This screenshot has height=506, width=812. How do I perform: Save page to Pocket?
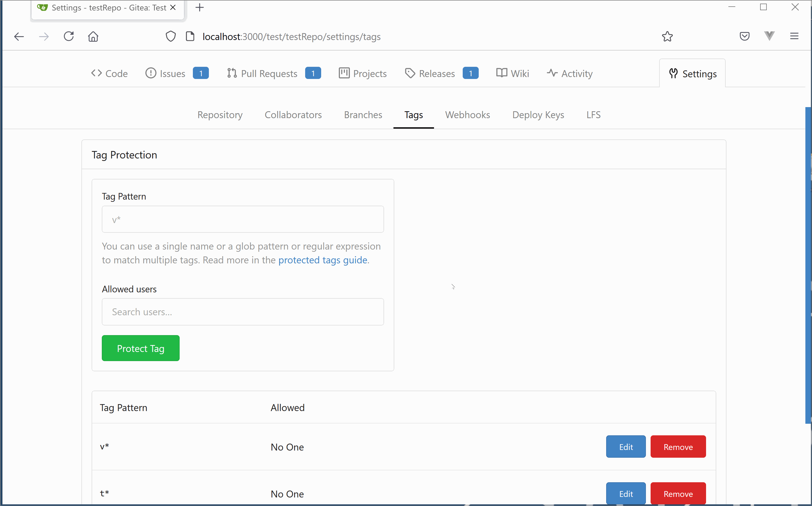744,36
